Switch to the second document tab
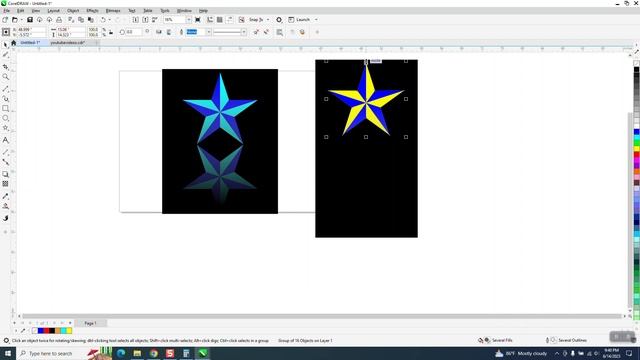This screenshot has height=360, width=640. coord(68,42)
